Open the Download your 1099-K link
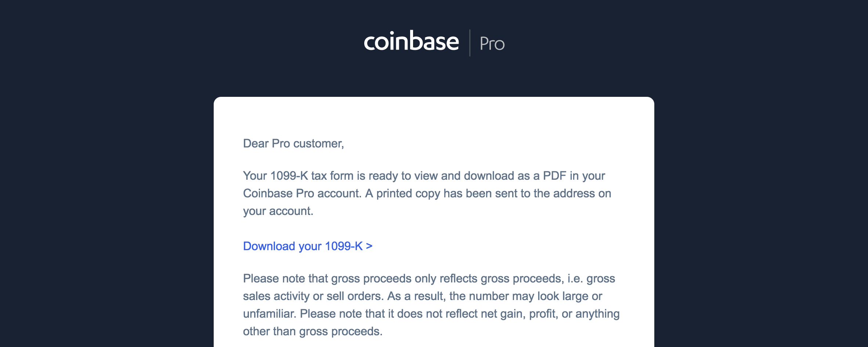868x347 pixels. (x=303, y=246)
